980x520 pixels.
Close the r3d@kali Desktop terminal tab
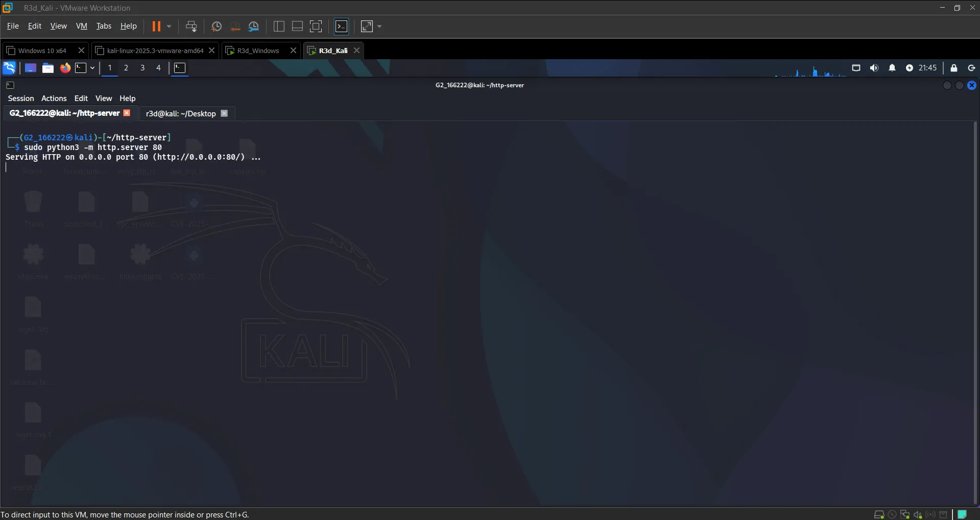point(224,113)
